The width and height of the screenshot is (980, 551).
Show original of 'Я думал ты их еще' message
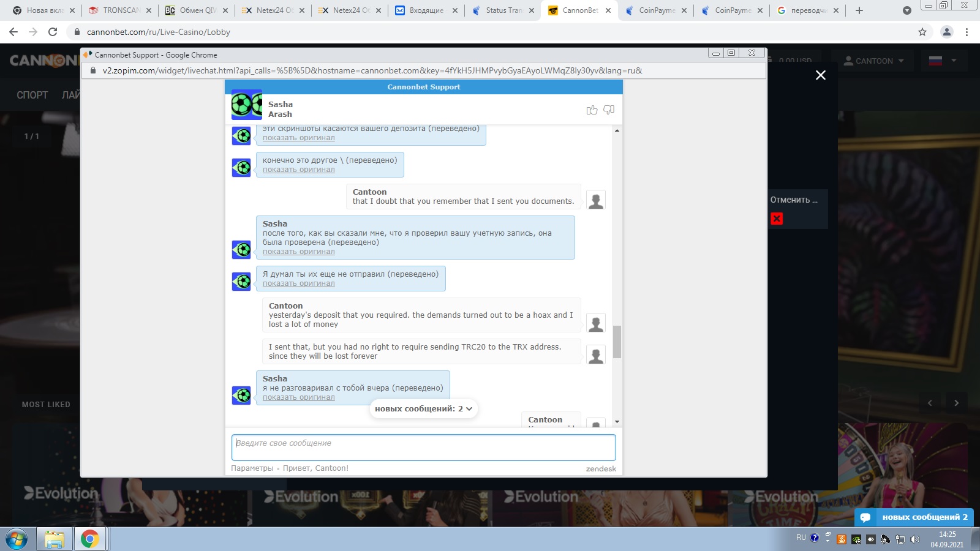click(299, 283)
